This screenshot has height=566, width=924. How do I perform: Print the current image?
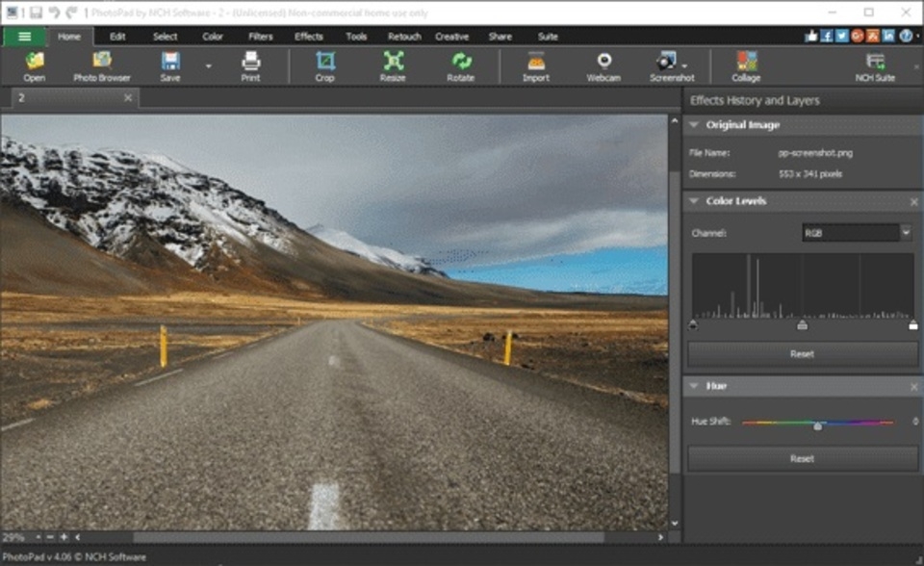250,65
